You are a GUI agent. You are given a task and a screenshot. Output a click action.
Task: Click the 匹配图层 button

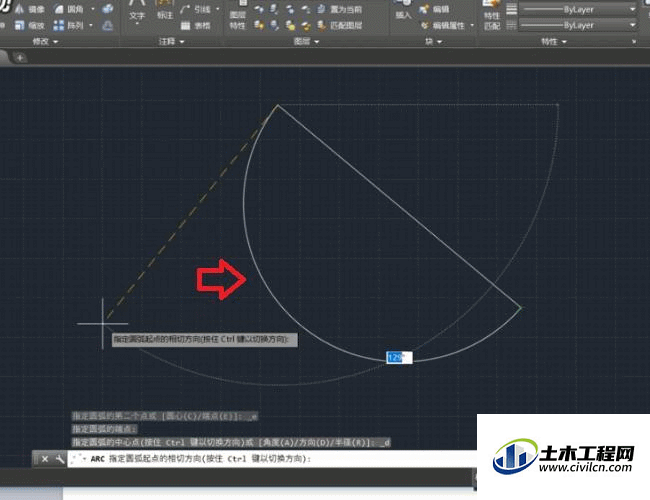(340, 26)
